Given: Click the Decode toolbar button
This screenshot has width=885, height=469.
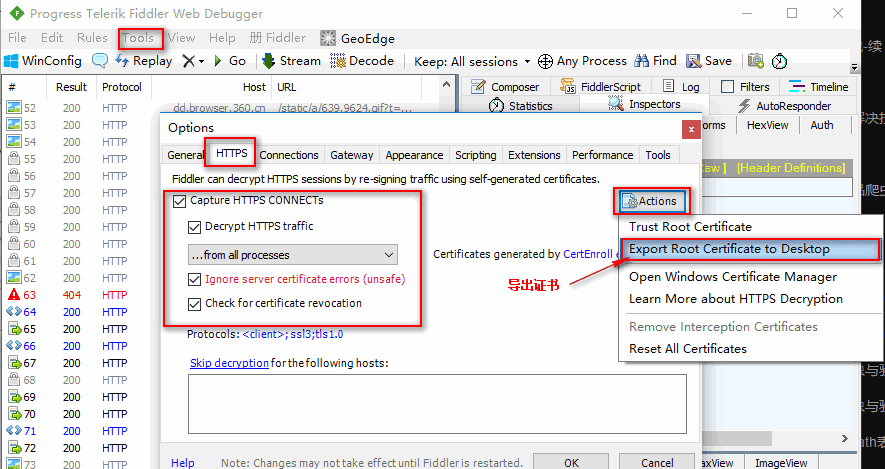Looking at the screenshot, I should 362,61.
